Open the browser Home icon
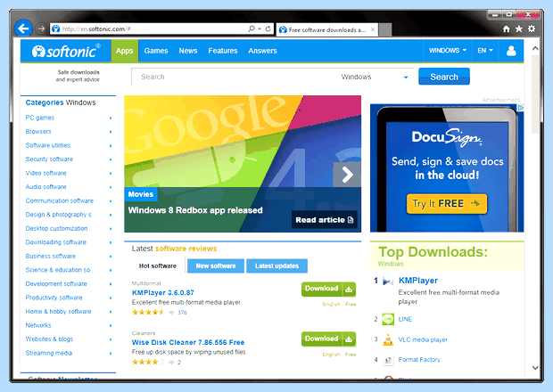The height and width of the screenshot is (392, 553). 506,29
